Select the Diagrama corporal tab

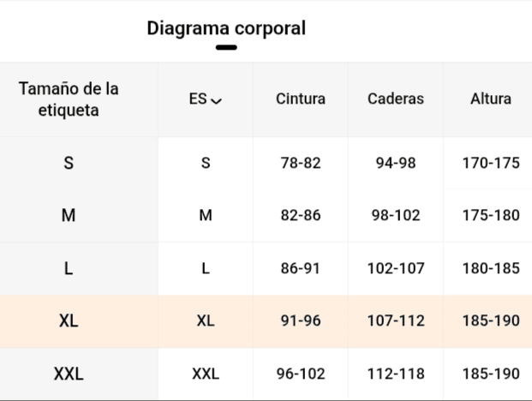pos(226,28)
